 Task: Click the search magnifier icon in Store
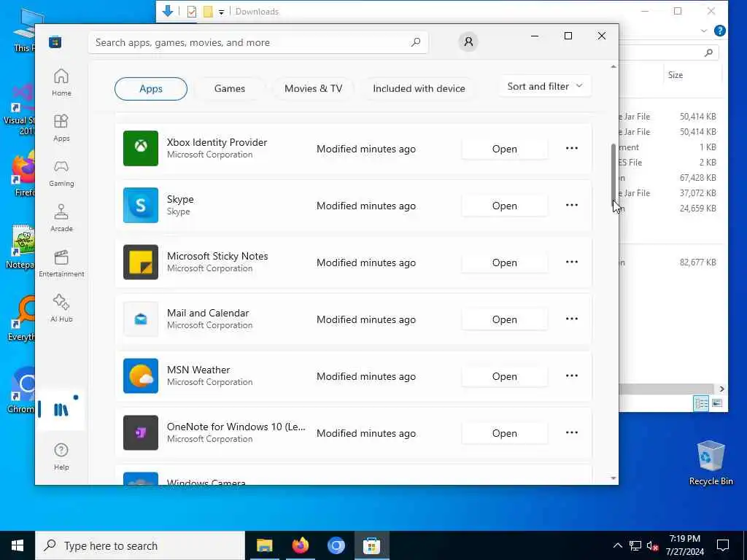[x=415, y=42]
